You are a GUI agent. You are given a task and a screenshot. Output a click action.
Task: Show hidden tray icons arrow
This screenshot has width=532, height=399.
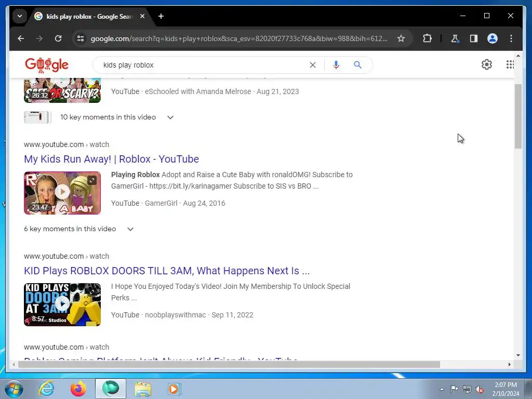(442, 389)
